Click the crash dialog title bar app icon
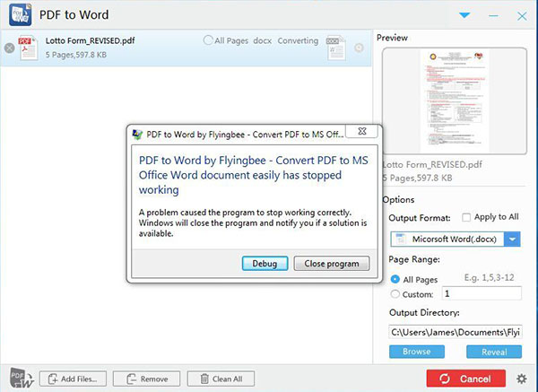 [137, 135]
